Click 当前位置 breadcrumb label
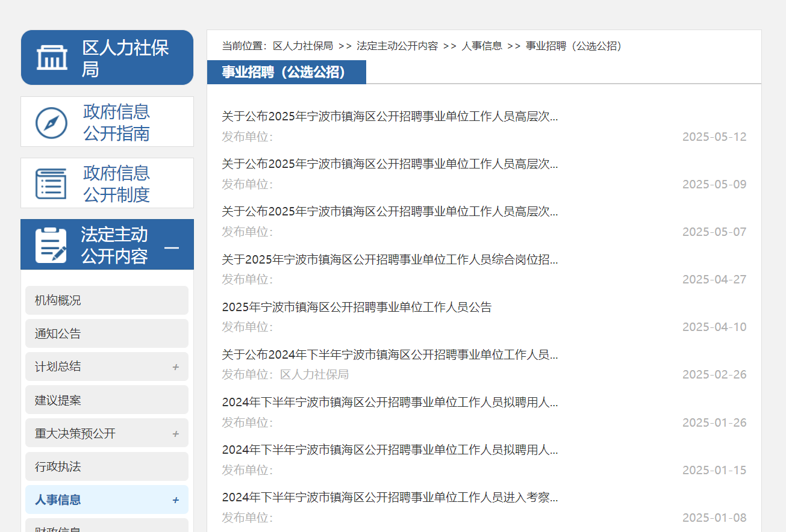786x532 pixels. point(245,46)
